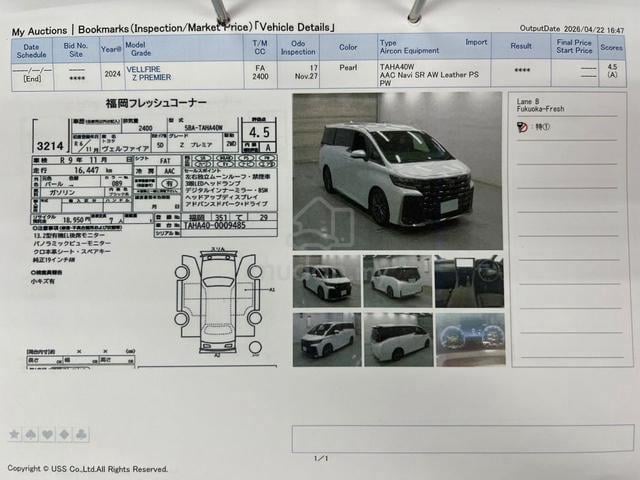Viewport: 640px width, 480px height.
Task: Click the 16,447 km mileage on sheet
Action: (93, 170)
